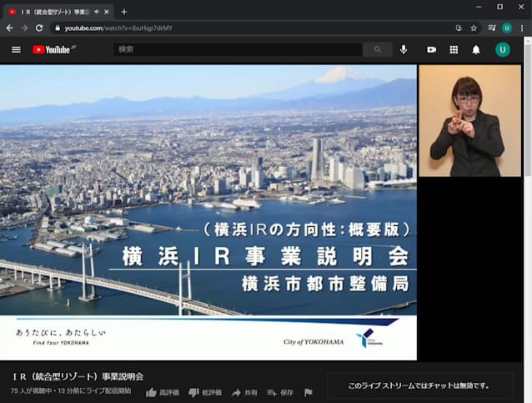Click the 共有 share button
This screenshot has height=403, width=532.
(x=244, y=392)
